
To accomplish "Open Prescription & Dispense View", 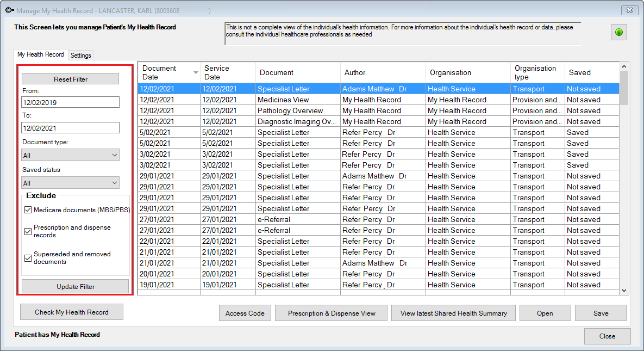I will 332,313.
